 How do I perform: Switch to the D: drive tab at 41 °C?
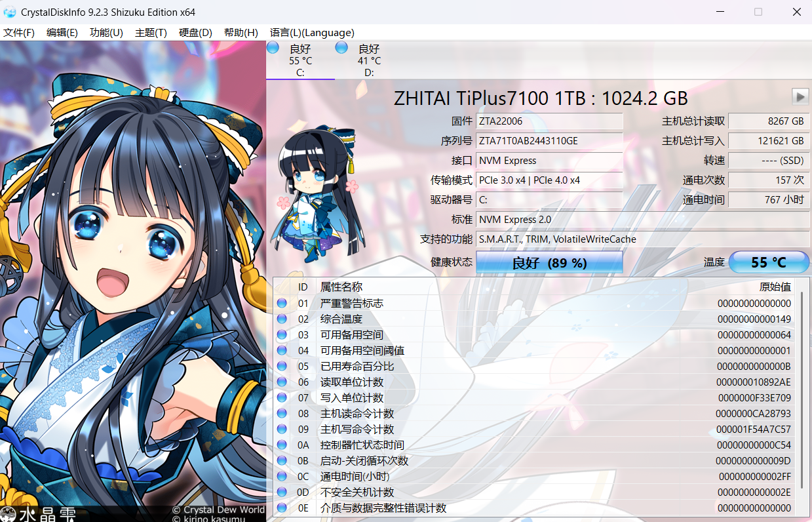369,60
